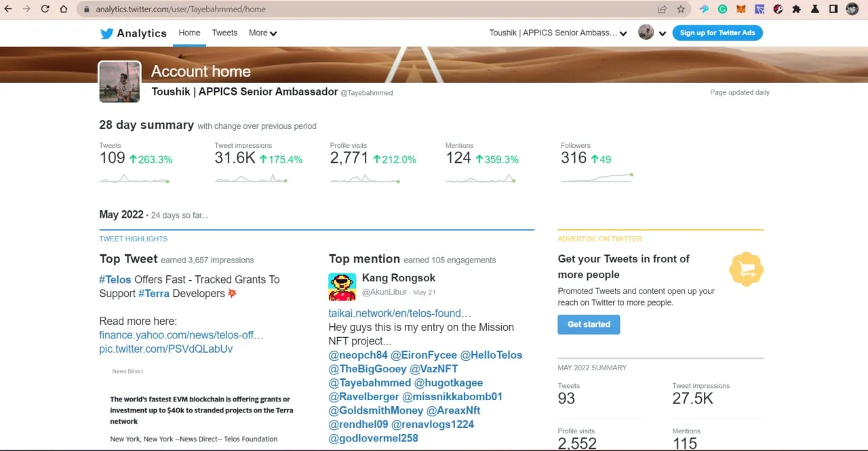
Task: Open the @HelloTelos mention
Action: [492, 355]
